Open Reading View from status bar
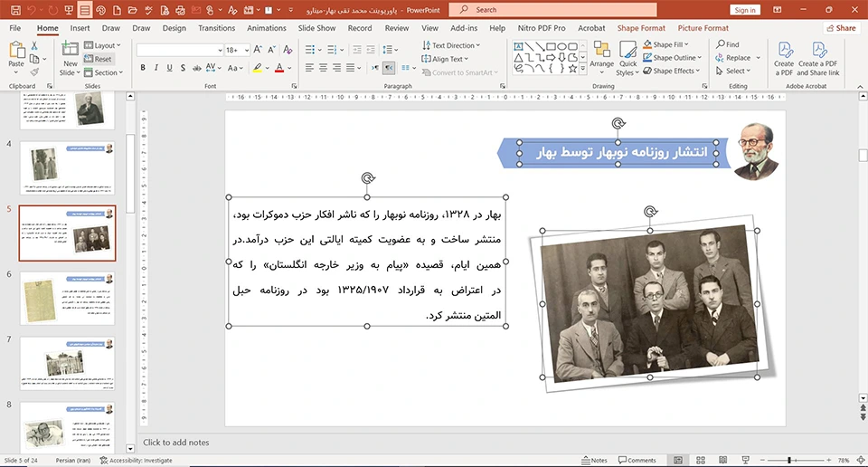 click(722, 461)
